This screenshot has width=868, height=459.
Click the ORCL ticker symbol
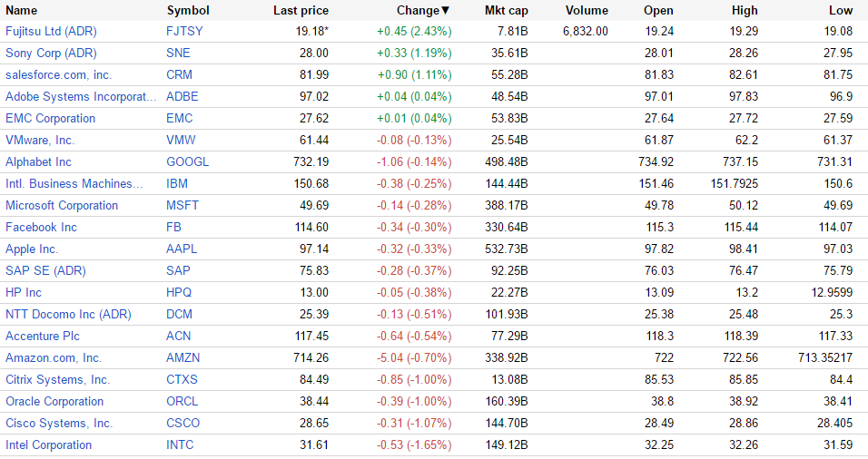pyautogui.click(x=182, y=401)
